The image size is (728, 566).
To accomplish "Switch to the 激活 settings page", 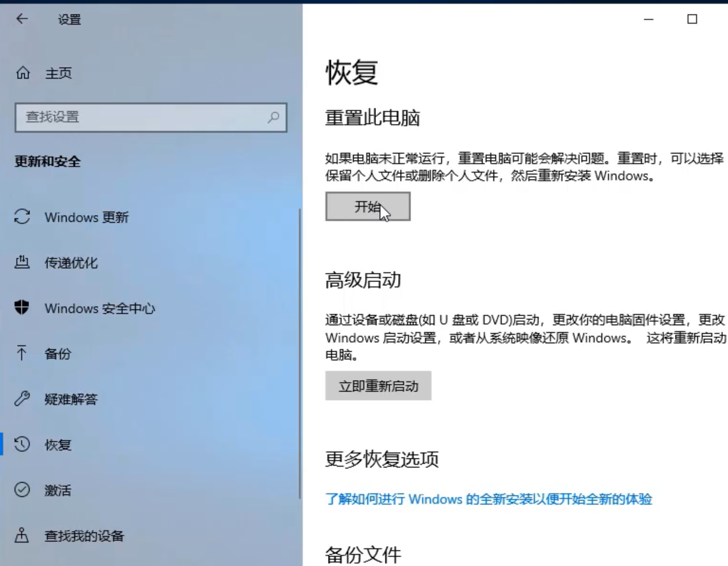I will [x=59, y=491].
